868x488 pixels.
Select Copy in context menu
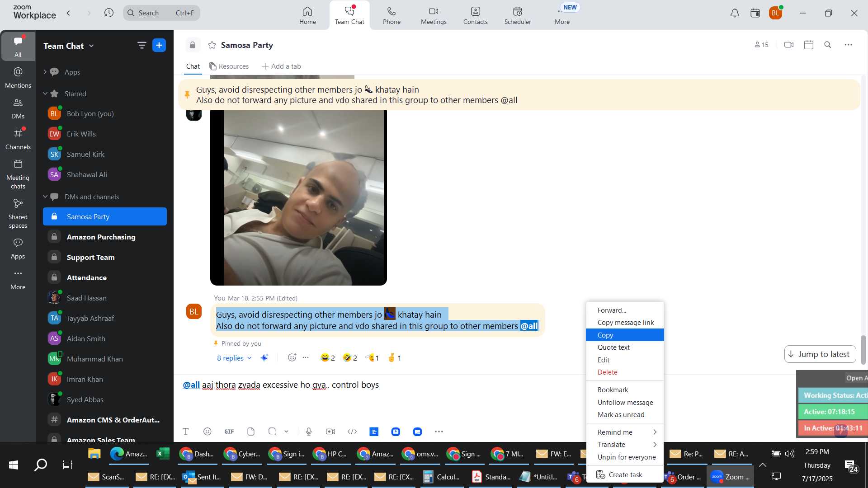625,335
